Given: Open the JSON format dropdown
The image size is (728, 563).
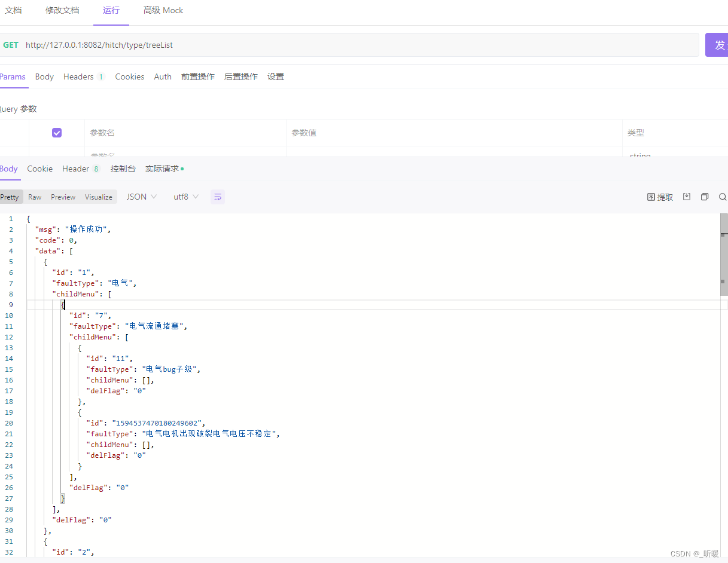Looking at the screenshot, I should (x=142, y=197).
